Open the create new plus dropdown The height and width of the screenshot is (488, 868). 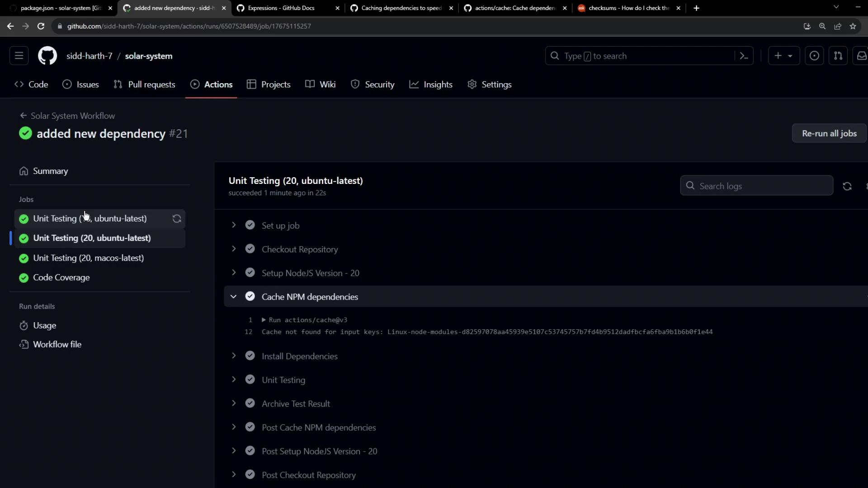(783, 56)
